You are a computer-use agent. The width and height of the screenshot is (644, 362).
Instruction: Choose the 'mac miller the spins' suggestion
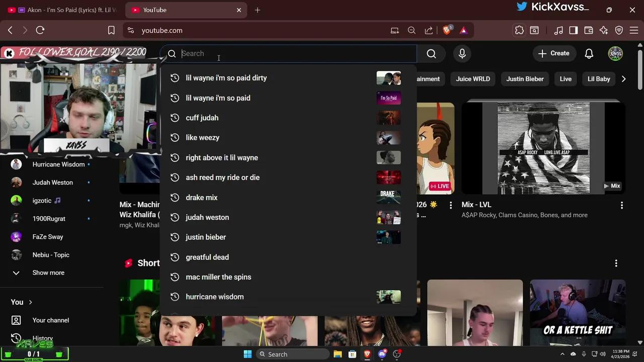pos(288,277)
